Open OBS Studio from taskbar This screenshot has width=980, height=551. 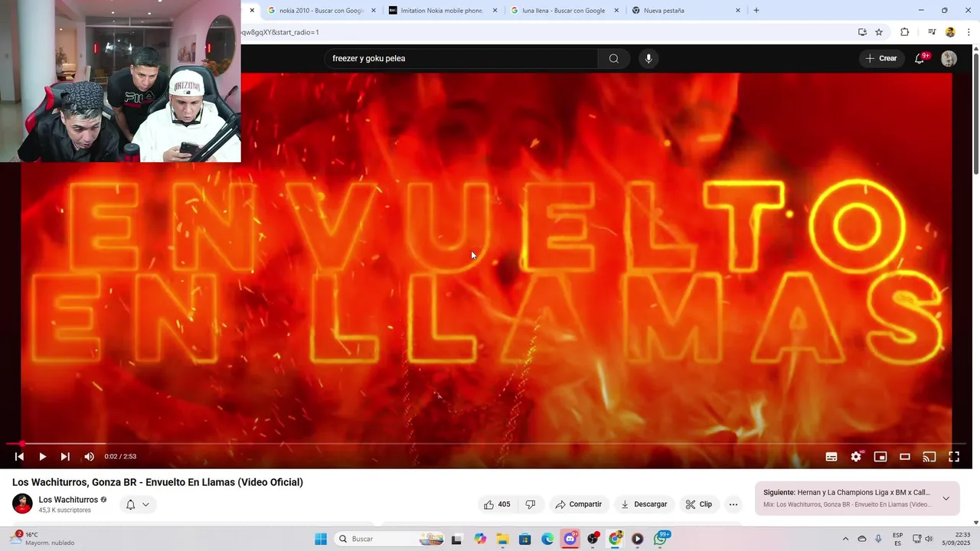tap(593, 539)
